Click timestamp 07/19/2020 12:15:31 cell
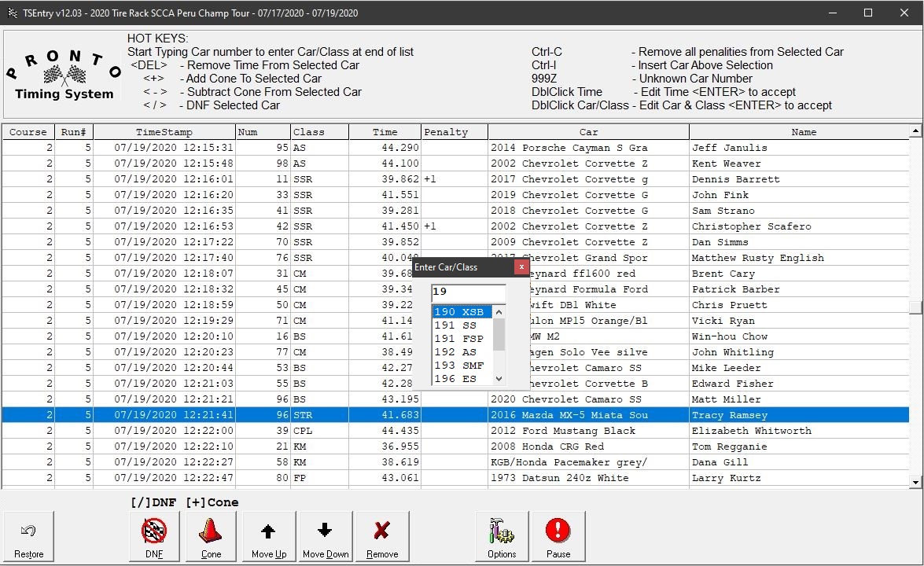Image resolution: width=924 pixels, height=566 pixels. (x=164, y=148)
